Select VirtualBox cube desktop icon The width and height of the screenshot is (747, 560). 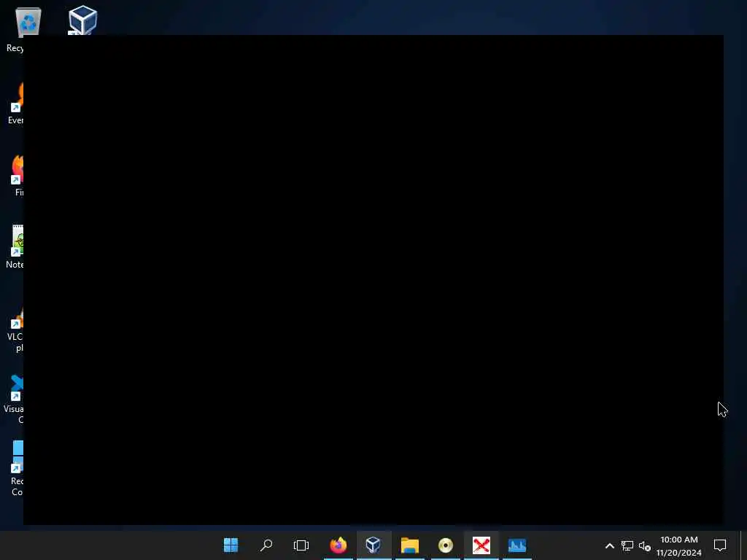tap(82, 20)
